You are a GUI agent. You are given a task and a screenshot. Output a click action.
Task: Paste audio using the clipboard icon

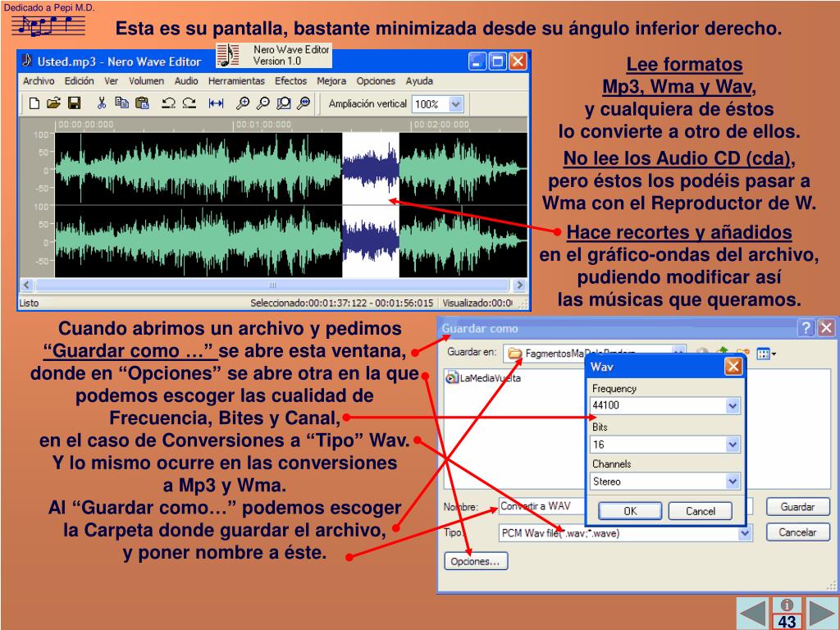point(142,103)
